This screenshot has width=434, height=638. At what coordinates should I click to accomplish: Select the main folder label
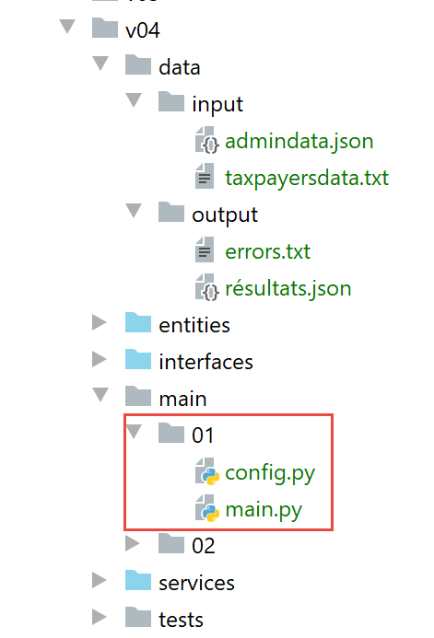tap(183, 399)
